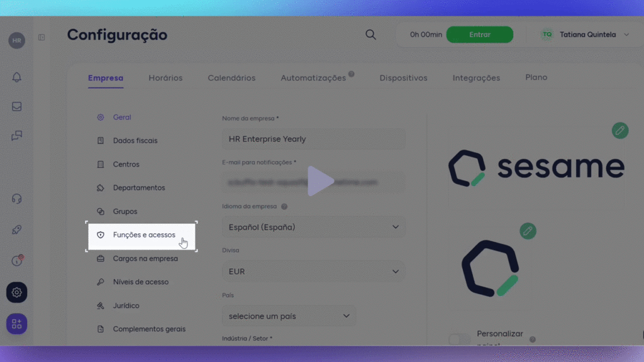Viewport: 644px width, 362px height.
Task: Toggle the Personalizar painel switch
Action: coord(460,339)
